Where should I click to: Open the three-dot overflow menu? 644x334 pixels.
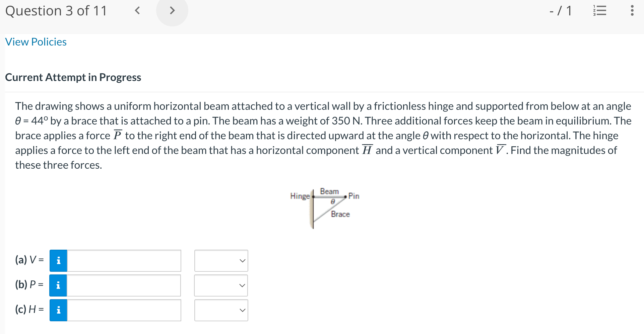click(x=632, y=11)
